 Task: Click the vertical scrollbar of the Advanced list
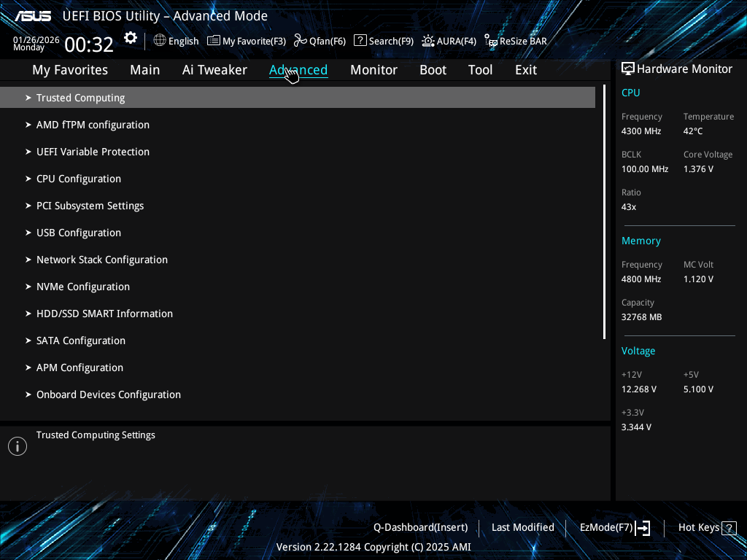point(604,212)
